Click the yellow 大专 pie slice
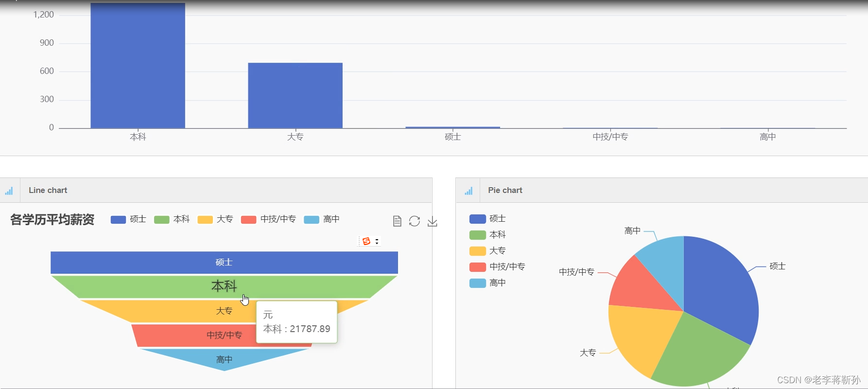The width and height of the screenshot is (868, 389). [x=642, y=336]
